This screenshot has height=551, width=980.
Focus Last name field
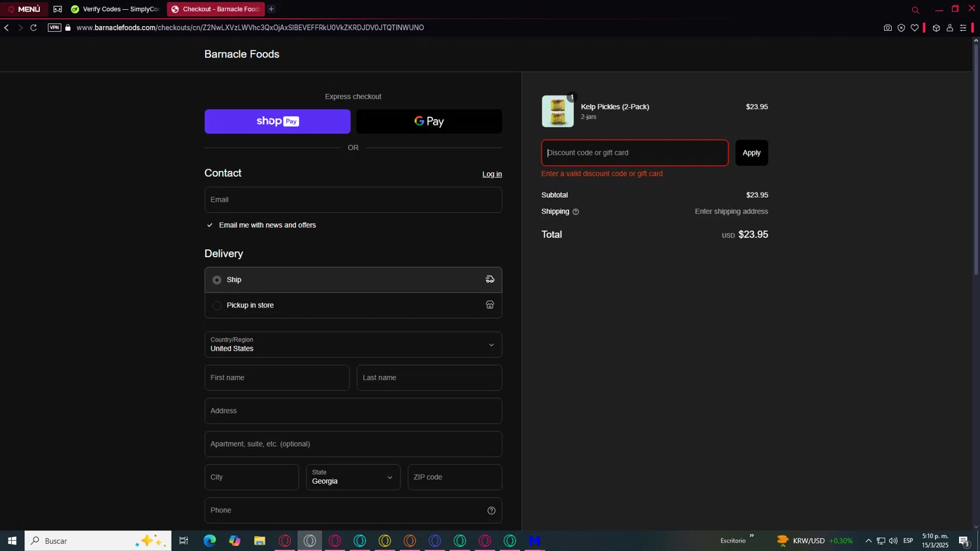(429, 378)
